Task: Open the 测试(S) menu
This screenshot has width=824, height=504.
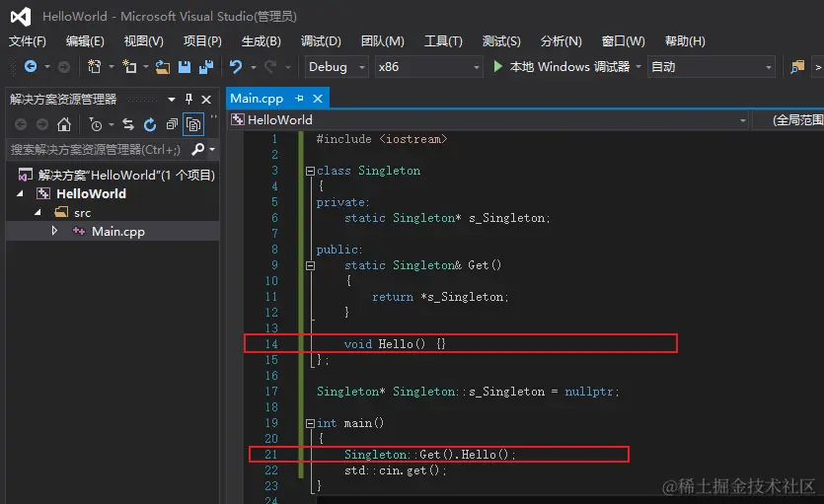Action: coord(501,41)
